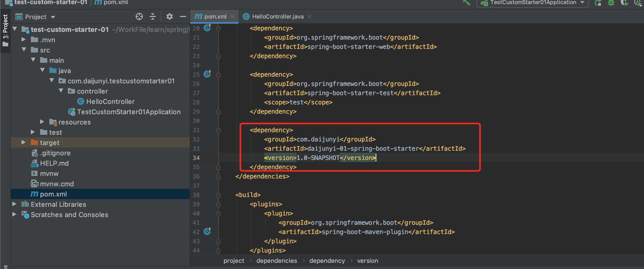This screenshot has width=644, height=269.
Task: Expand the resources folder
Action: [x=42, y=122]
